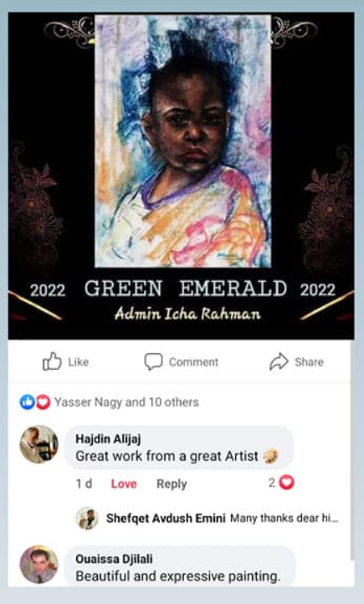Click the Share arrow icon
The height and width of the screenshot is (604, 364).
[279, 361]
